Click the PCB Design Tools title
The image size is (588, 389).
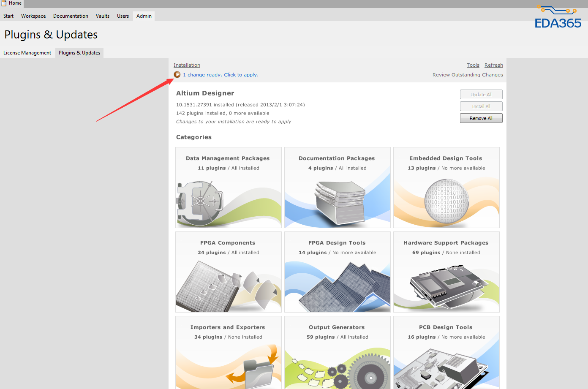point(446,327)
